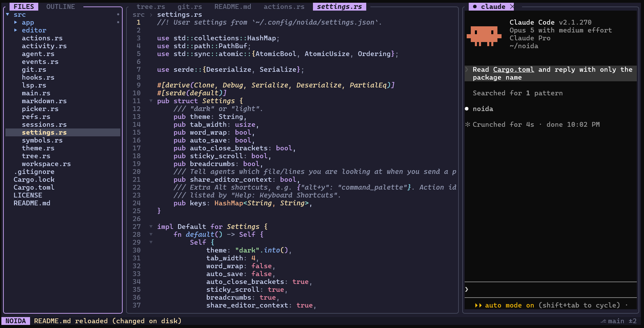644x328 pixels.
Task: Click the NOIDA mode badge in status bar
Action: pos(15,321)
